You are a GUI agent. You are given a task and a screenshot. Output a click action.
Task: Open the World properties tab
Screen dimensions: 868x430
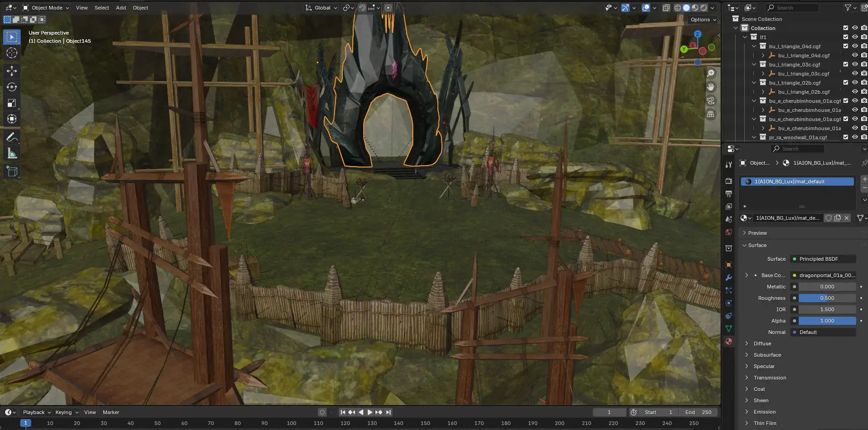click(729, 232)
